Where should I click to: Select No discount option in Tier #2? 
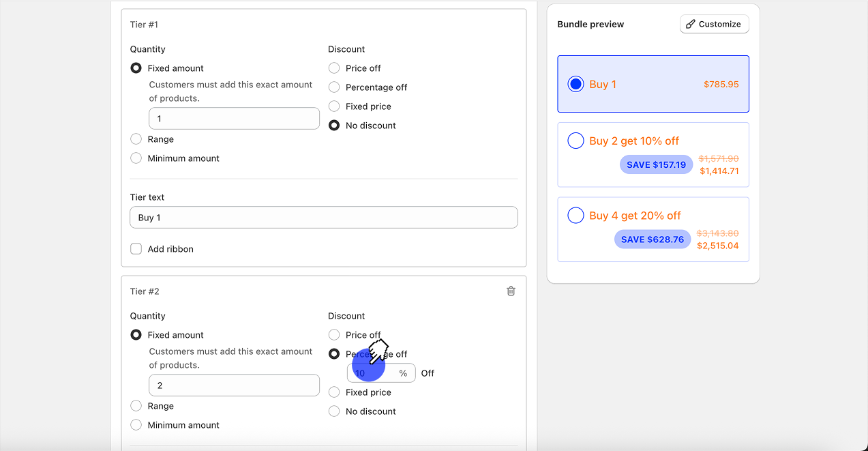click(334, 411)
